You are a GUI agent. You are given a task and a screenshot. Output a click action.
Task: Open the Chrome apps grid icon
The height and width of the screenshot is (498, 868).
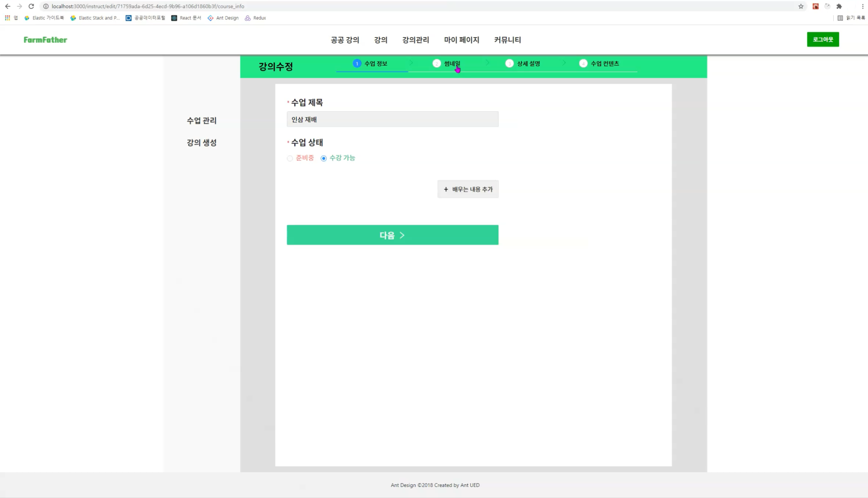point(8,18)
